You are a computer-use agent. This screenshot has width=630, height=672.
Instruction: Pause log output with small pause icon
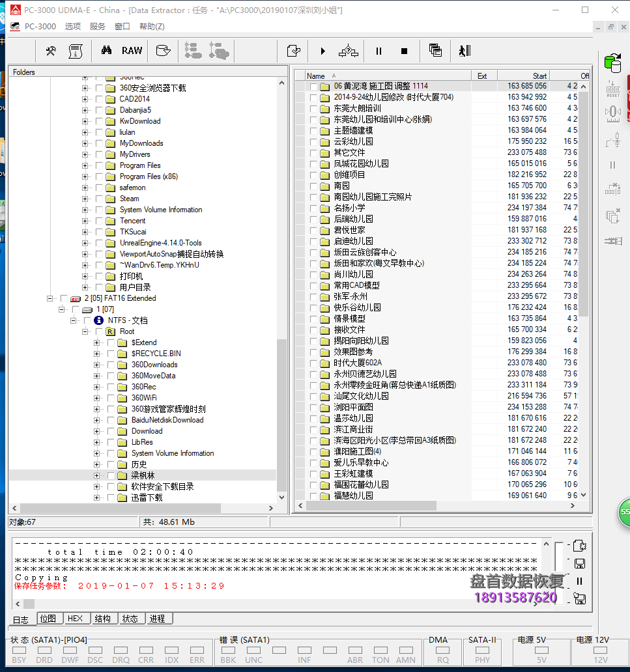(579, 581)
